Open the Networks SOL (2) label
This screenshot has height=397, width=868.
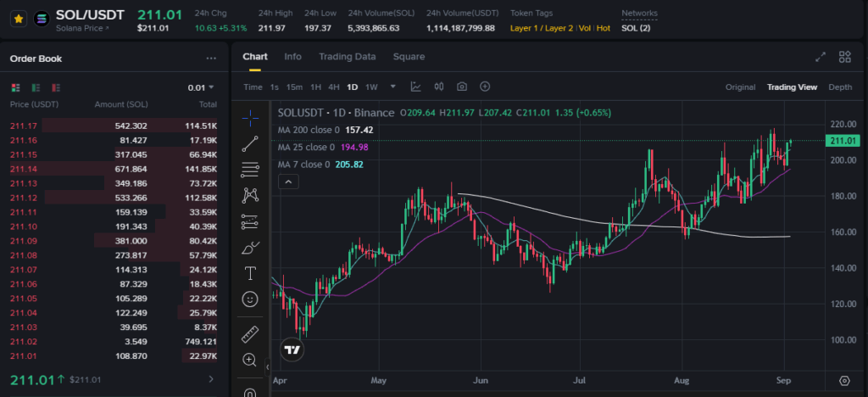point(636,28)
